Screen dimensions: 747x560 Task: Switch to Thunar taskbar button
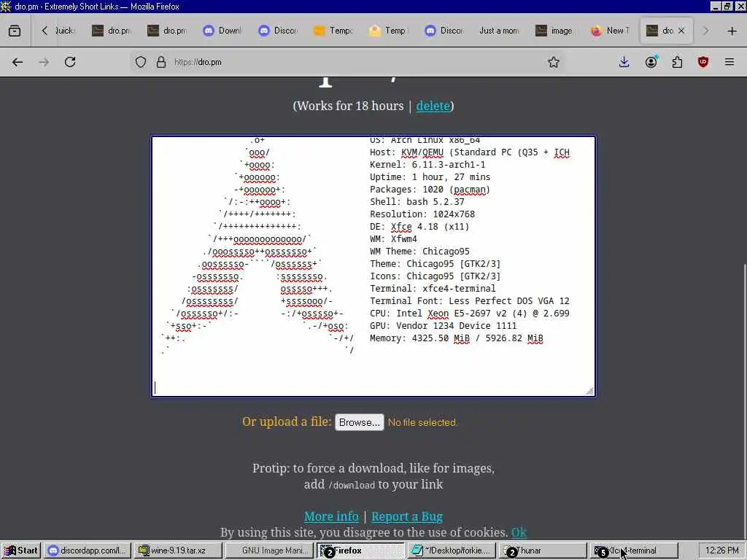(x=543, y=551)
